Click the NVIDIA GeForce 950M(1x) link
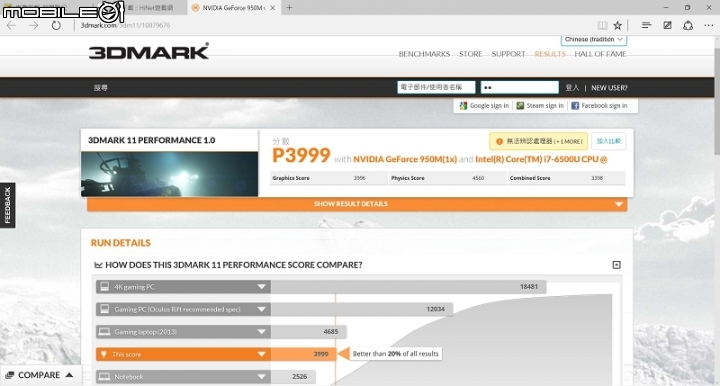The height and width of the screenshot is (386, 720). pos(405,159)
